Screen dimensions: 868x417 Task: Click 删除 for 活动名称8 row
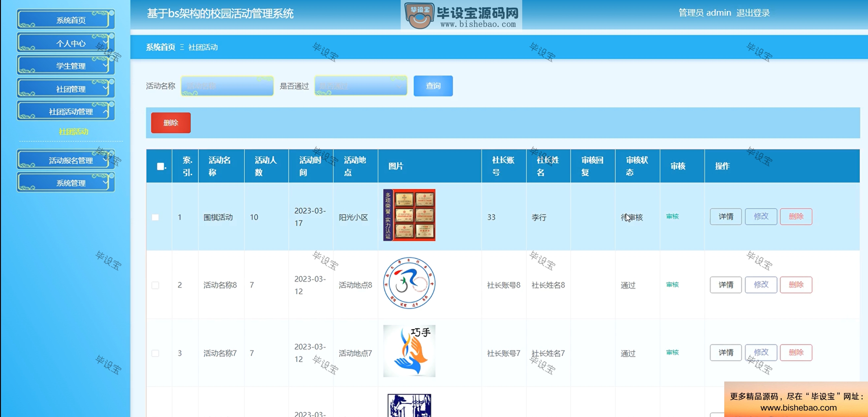point(796,285)
